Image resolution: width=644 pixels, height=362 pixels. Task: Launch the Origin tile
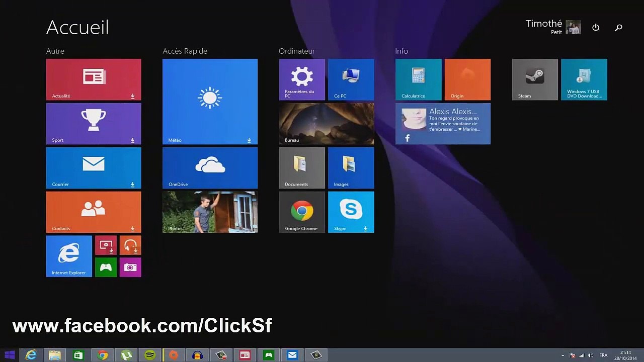tap(467, 79)
